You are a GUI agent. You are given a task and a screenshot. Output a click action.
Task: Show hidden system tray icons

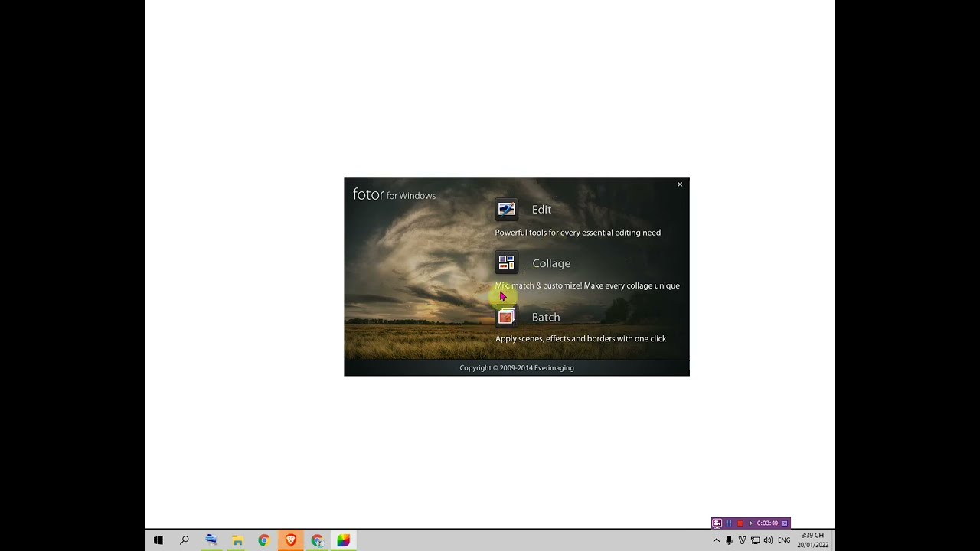(x=717, y=540)
